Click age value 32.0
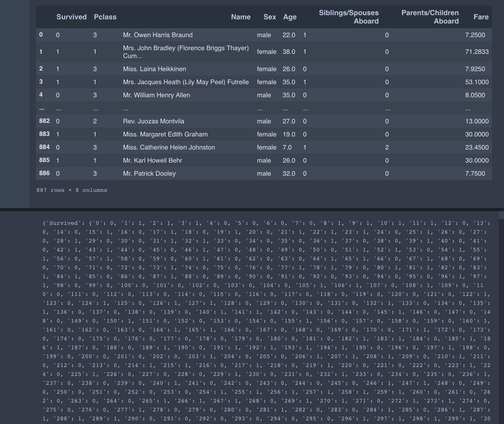The image size is (504, 424). [x=289, y=174]
